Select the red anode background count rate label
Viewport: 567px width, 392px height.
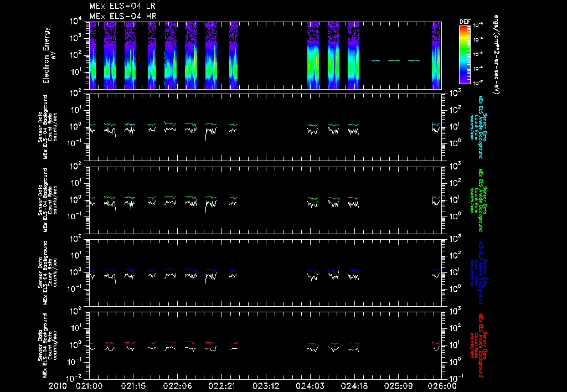pyautogui.click(x=478, y=345)
